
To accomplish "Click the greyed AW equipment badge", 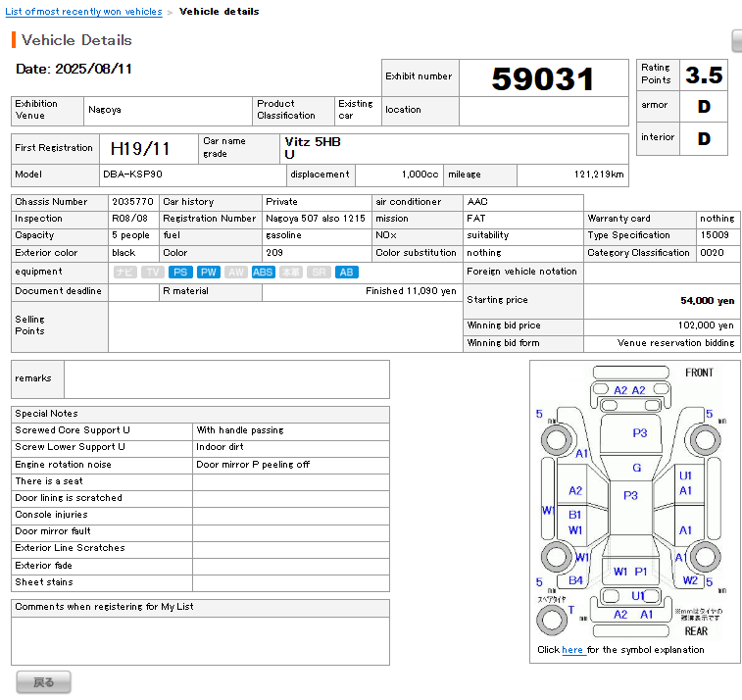I will pos(235,273).
